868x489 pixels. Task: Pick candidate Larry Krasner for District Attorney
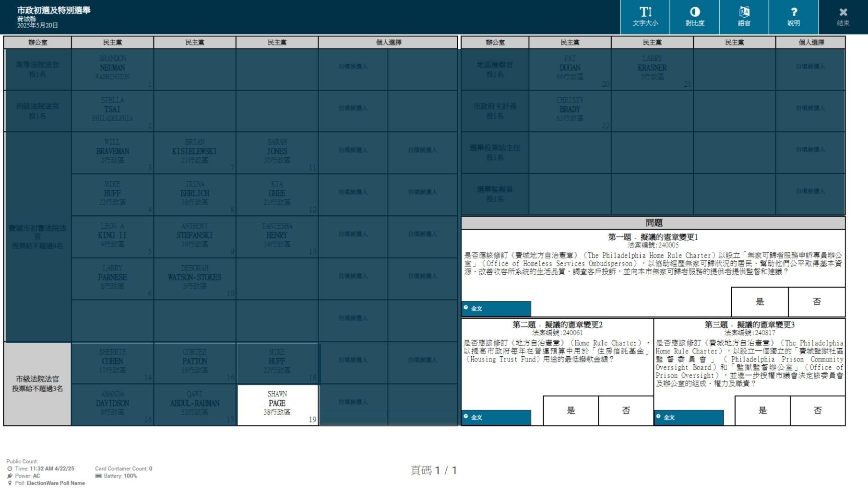[x=652, y=69]
